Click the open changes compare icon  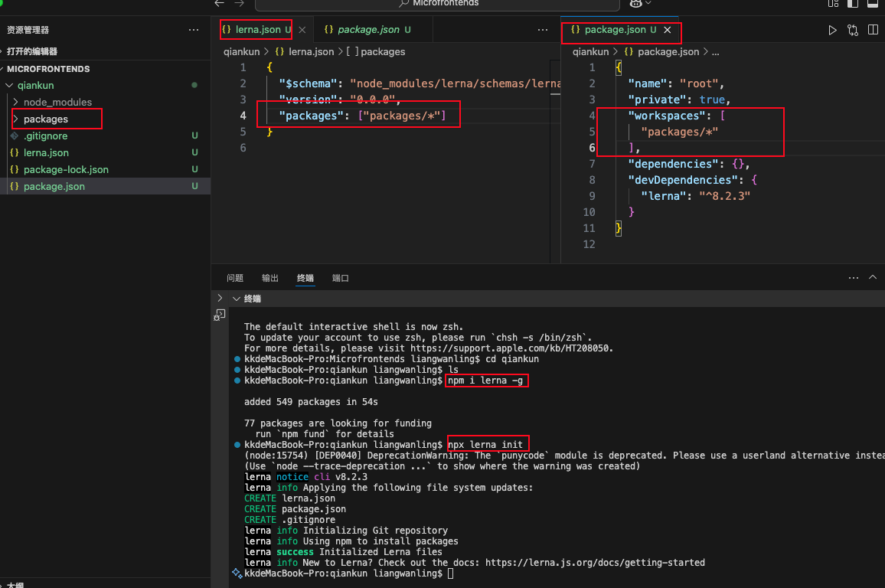(x=853, y=30)
